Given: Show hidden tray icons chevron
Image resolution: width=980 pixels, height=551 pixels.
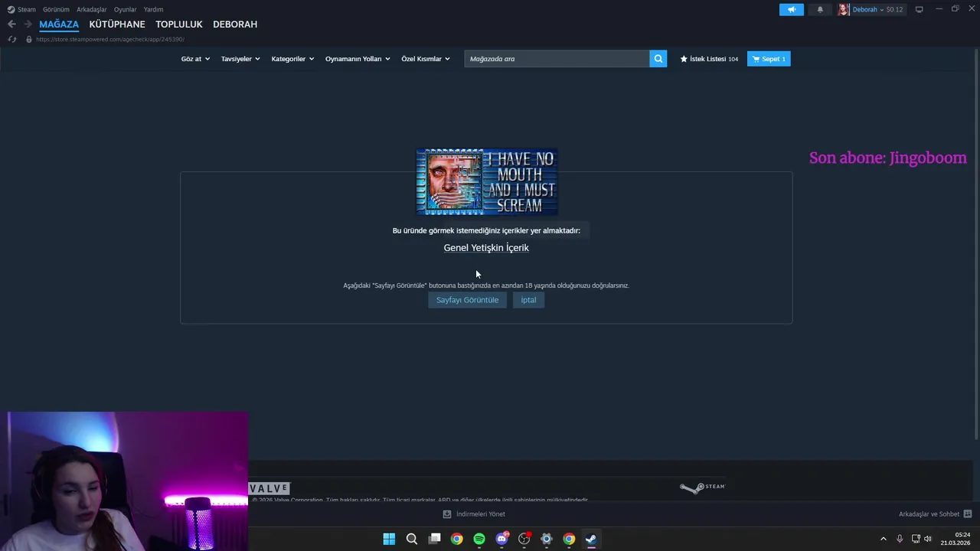Looking at the screenshot, I should point(883,539).
